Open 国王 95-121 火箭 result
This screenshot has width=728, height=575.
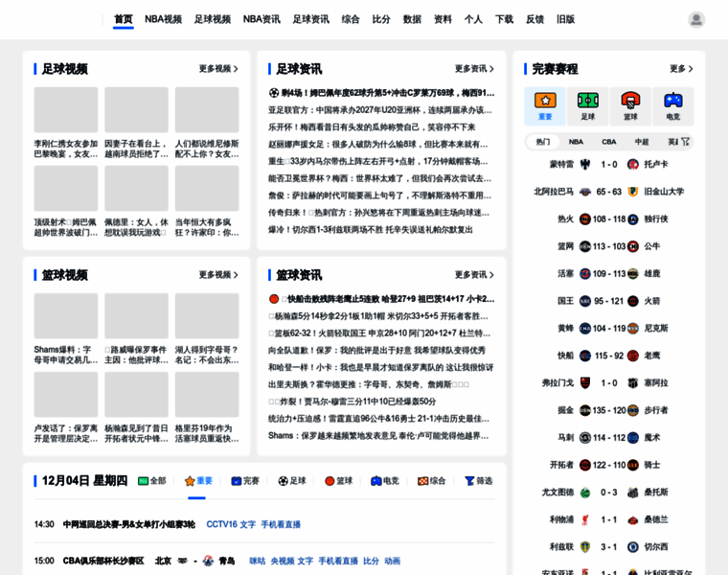coord(608,301)
